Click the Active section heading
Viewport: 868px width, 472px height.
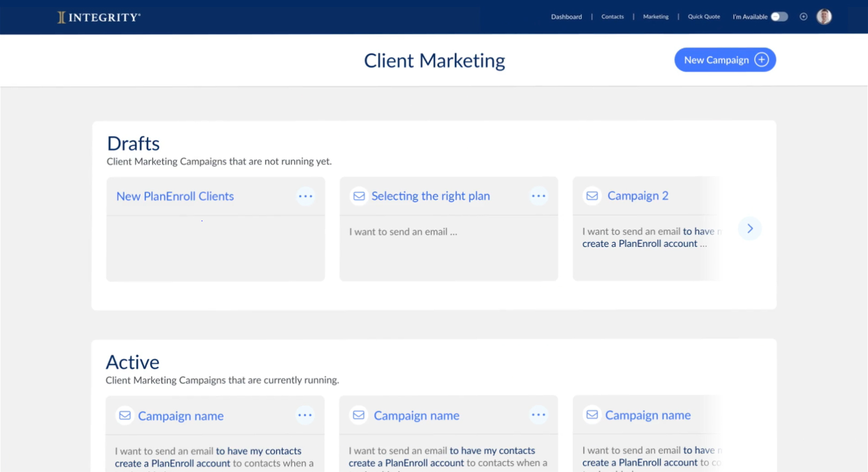coord(133,362)
